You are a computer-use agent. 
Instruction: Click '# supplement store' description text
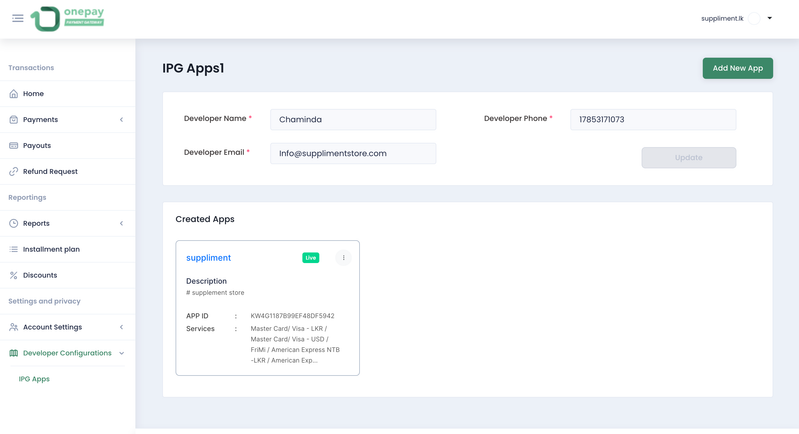pyautogui.click(x=215, y=293)
